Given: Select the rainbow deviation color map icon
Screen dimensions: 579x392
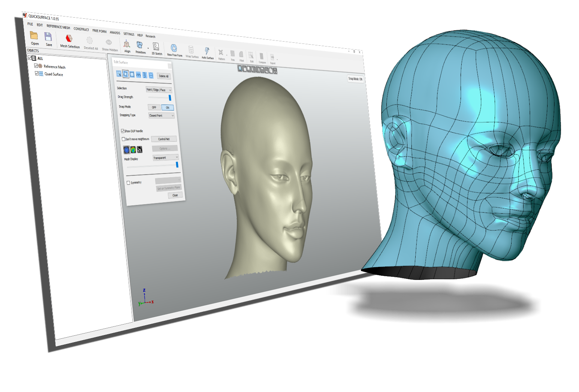Looking at the screenshot, I should (x=133, y=150).
